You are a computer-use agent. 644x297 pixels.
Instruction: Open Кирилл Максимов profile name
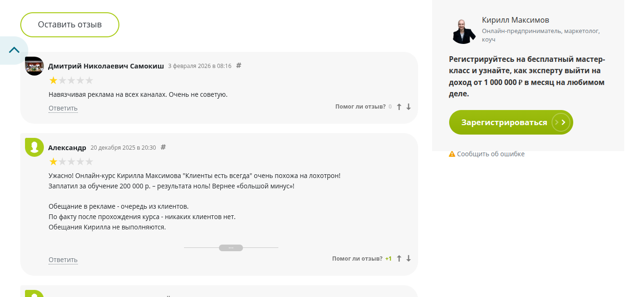[515, 20]
